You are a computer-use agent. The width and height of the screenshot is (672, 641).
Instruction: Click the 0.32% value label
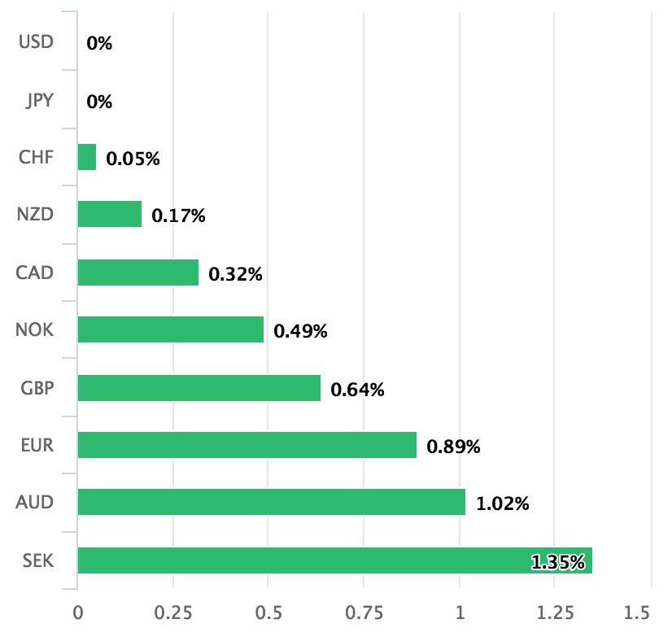tap(235, 274)
